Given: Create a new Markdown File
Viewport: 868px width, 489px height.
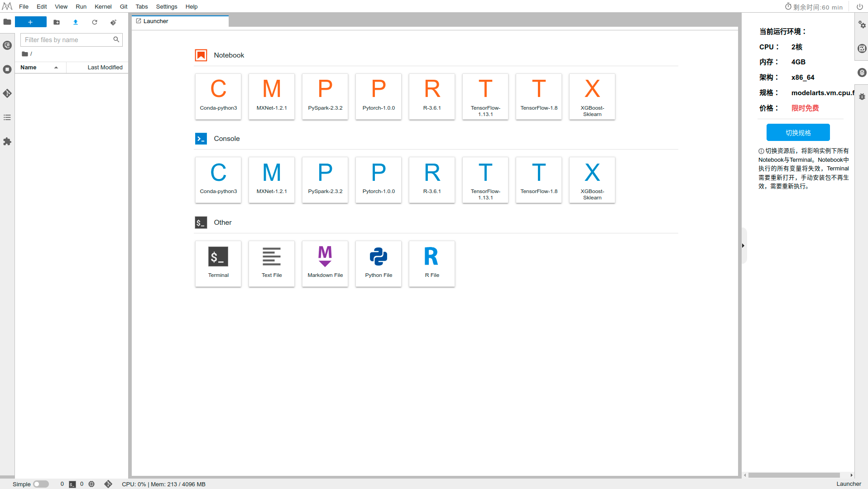Looking at the screenshot, I should [325, 263].
